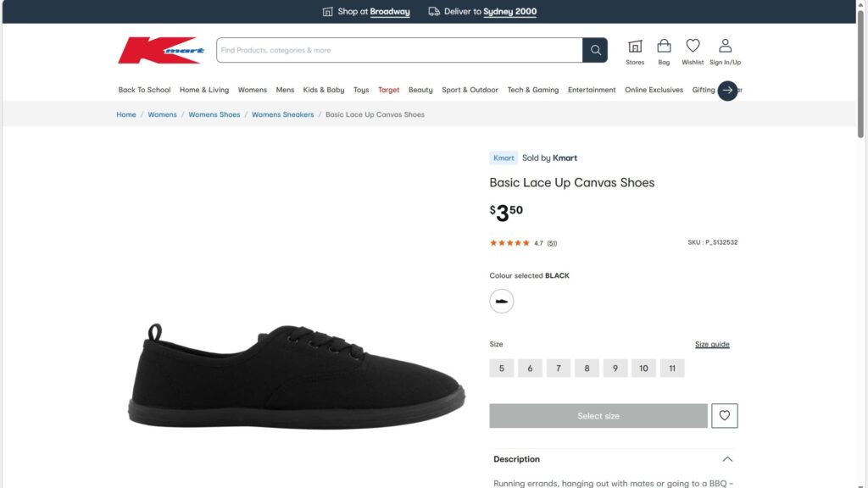The height and width of the screenshot is (488, 868).
Task: Go to Womens Sneakers breadcrumb
Action: click(x=282, y=114)
